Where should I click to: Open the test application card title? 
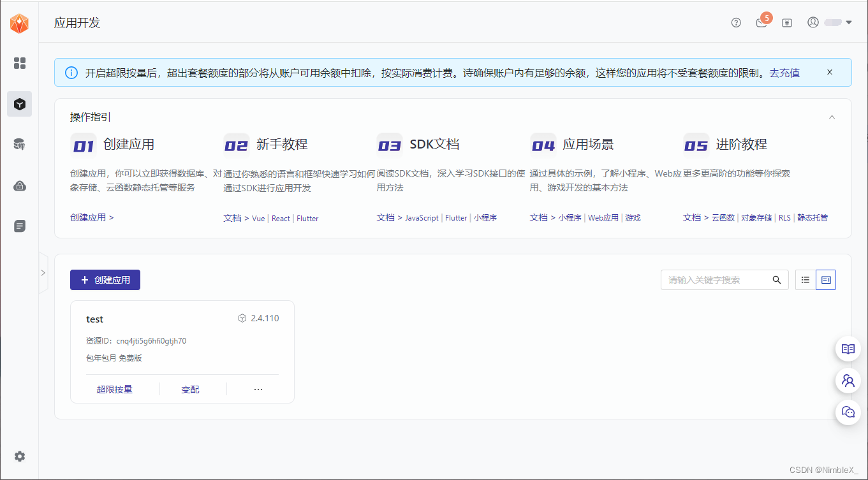(x=94, y=319)
